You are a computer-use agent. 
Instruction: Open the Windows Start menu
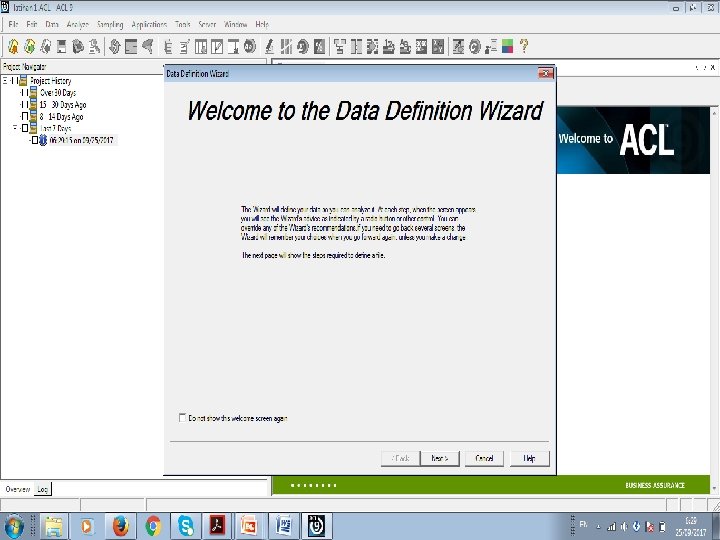coord(15,527)
